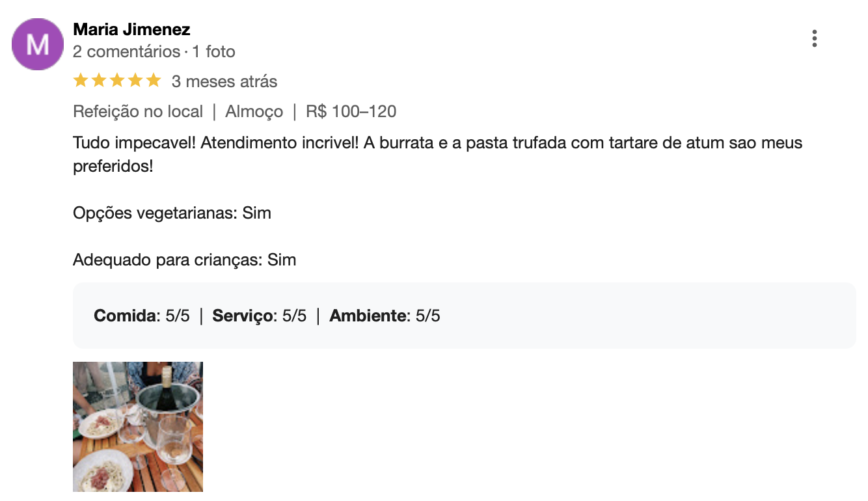Click the middle yellow rating star
The height and width of the screenshot is (501, 868).
(117, 81)
